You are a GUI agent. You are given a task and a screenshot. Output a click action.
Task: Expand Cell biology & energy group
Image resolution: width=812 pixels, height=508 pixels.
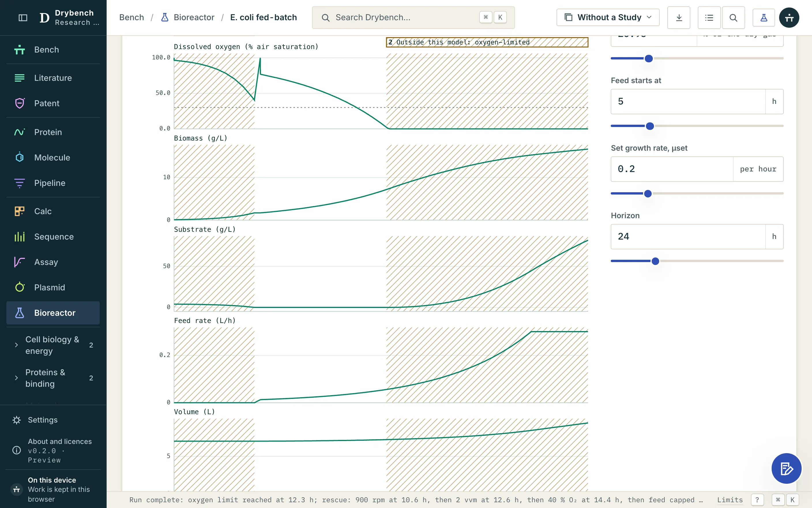[53, 345]
